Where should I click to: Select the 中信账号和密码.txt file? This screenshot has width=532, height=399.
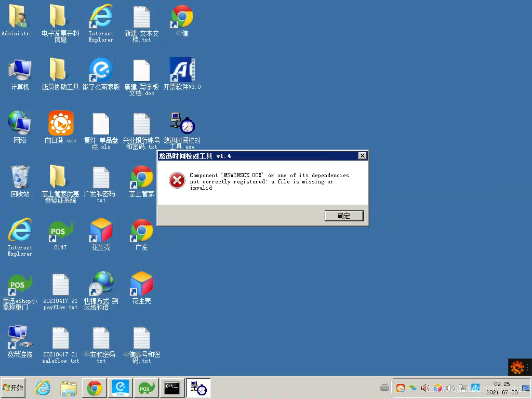pos(141,345)
